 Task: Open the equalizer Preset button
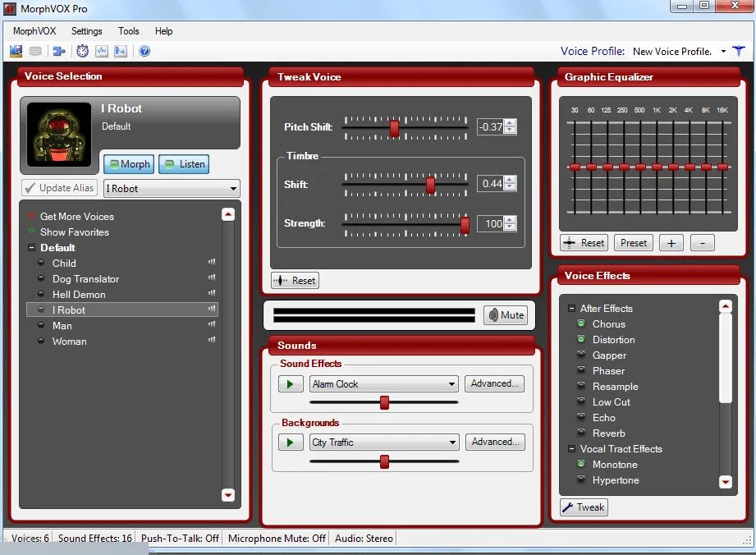coord(634,242)
